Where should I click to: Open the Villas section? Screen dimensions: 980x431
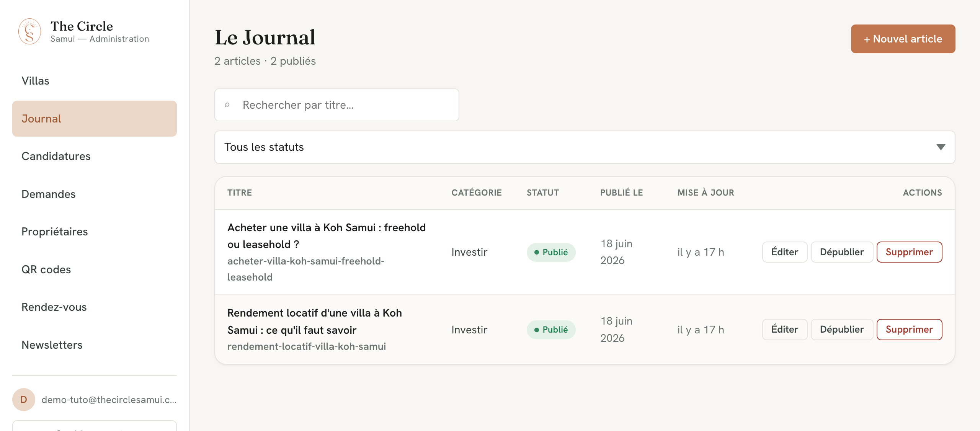[x=95, y=81]
